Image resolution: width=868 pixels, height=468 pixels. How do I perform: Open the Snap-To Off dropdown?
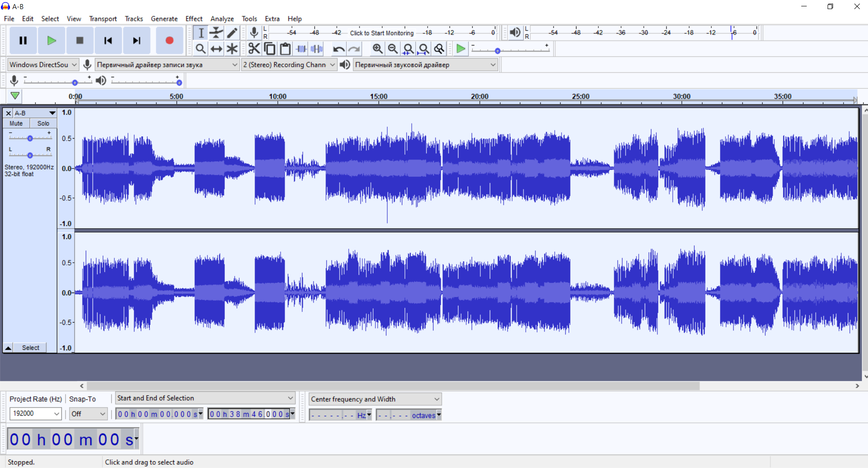coord(89,413)
